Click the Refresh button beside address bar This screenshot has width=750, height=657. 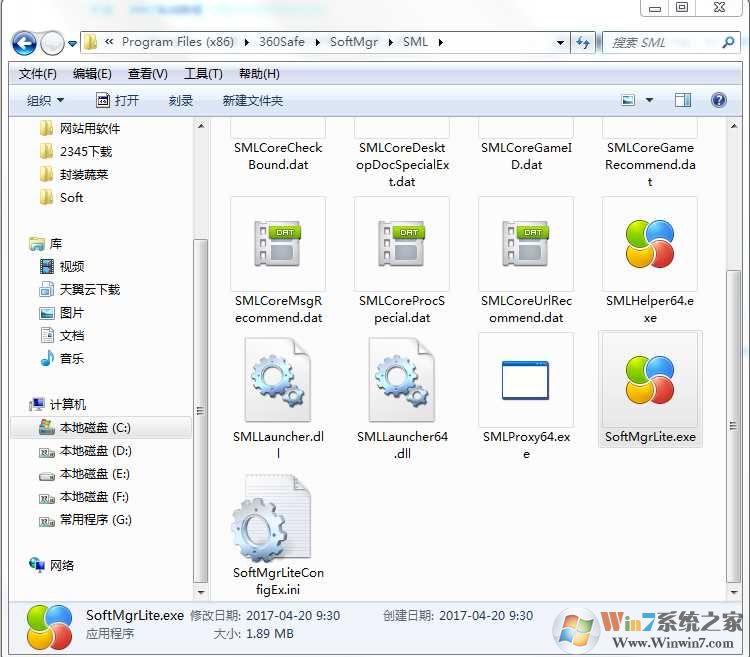pyautogui.click(x=583, y=43)
